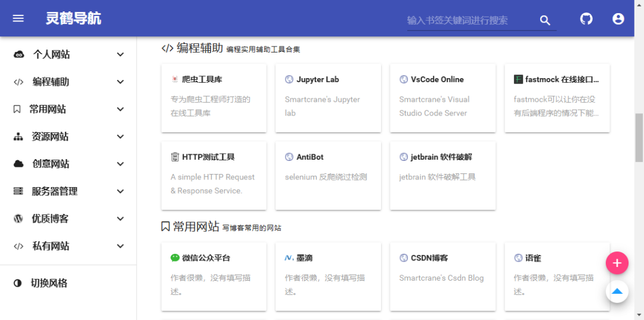The height and width of the screenshot is (320, 644).
Task: Open the AntiBot card title
Action: [x=310, y=157]
